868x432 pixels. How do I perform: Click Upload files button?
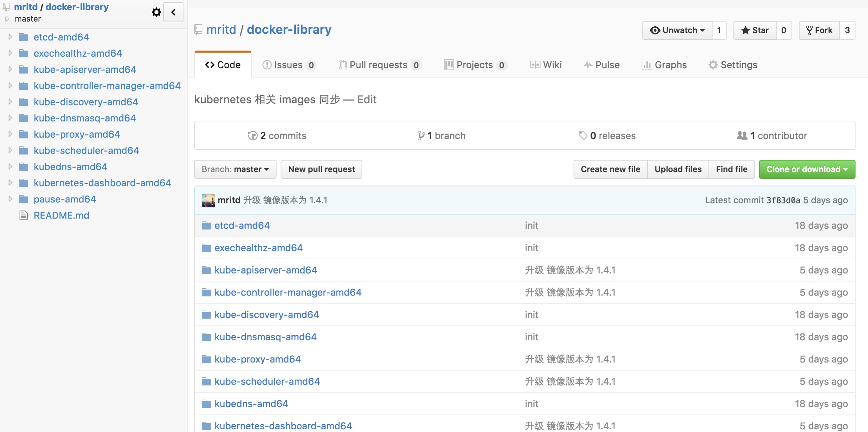click(x=678, y=169)
